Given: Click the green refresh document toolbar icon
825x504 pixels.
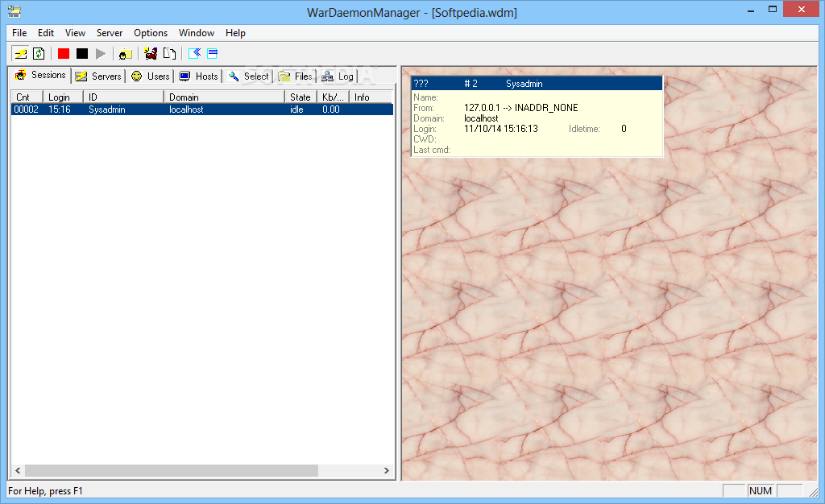Looking at the screenshot, I should pyautogui.click(x=39, y=54).
